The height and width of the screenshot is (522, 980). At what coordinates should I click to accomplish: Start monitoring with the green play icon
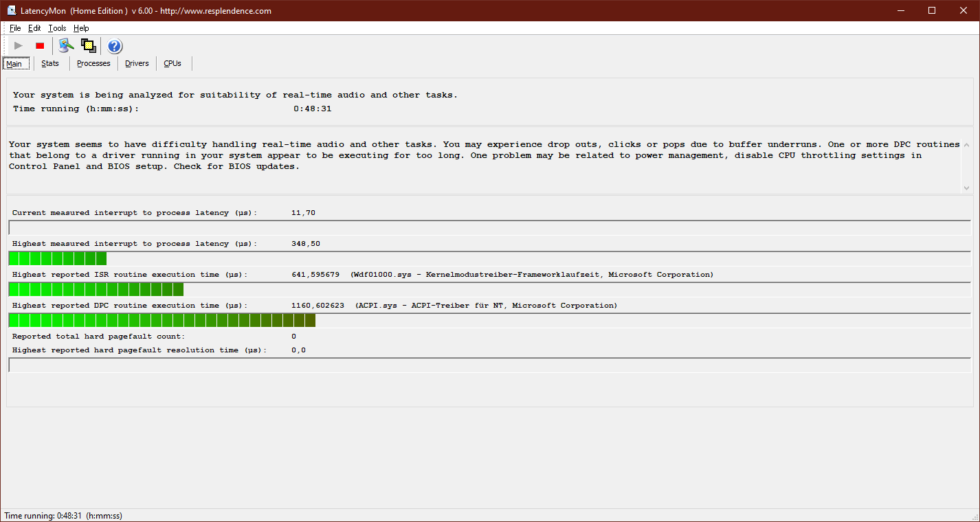pyautogui.click(x=19, y=46)
